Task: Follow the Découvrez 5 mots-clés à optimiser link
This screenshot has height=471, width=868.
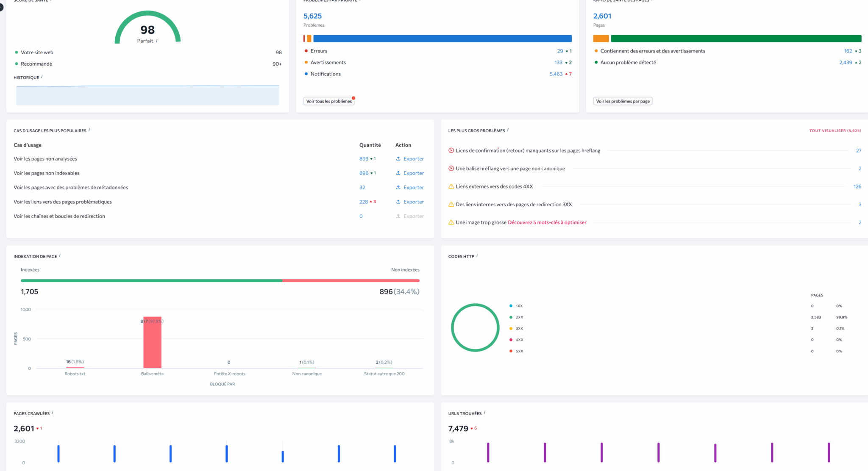Action: 547,222
